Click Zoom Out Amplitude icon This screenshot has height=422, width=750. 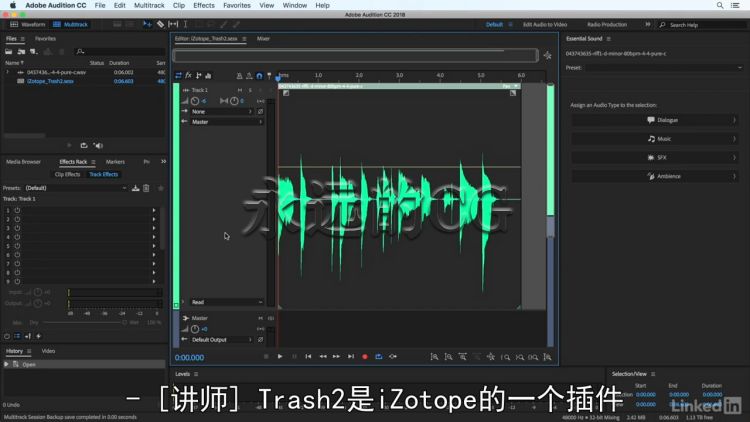tap(448, 357)
